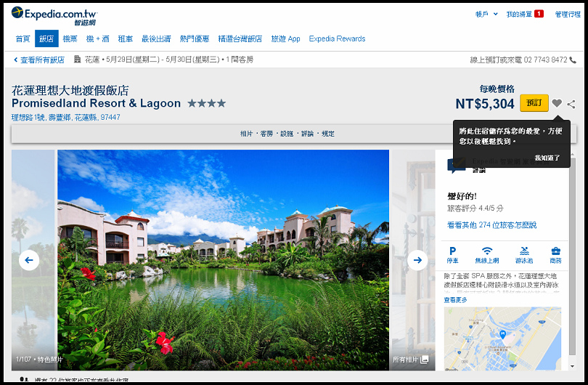Image resolution: width=588 pixels, height=385 pixels.
Task: Select the 飯店 hotels tab
Action: 46,38
